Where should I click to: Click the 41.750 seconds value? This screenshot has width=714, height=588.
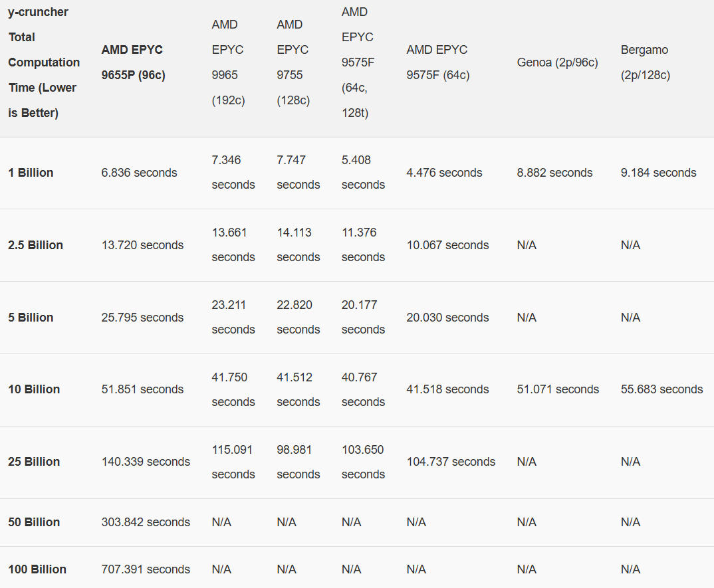[x=233, y=389]
